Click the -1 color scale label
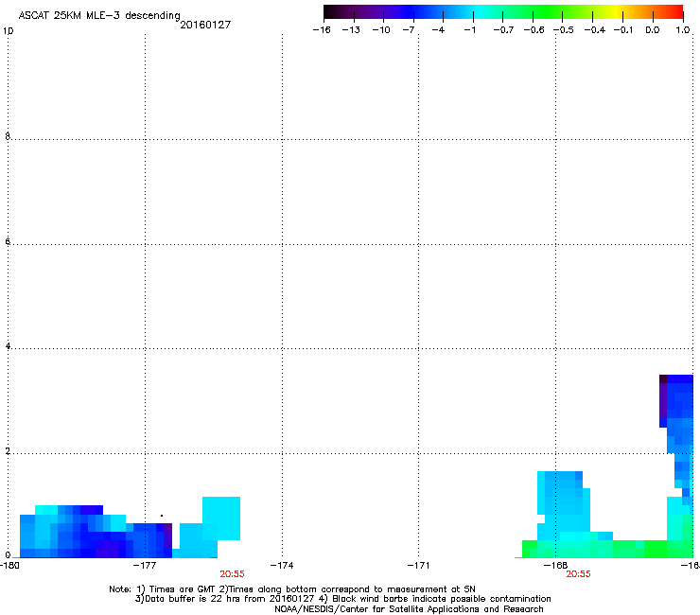This screenshot has height=615, width=700. coord(469,30)
